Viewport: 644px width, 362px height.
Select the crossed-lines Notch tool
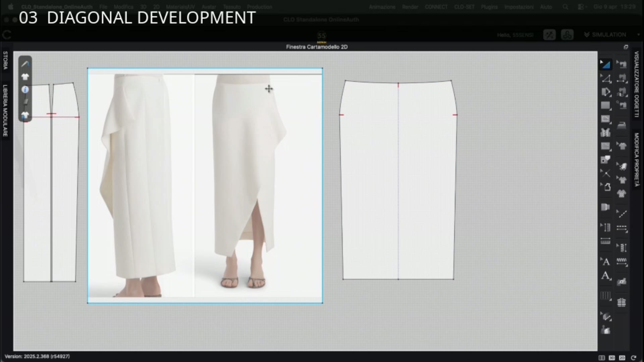[x=605, y=173]
